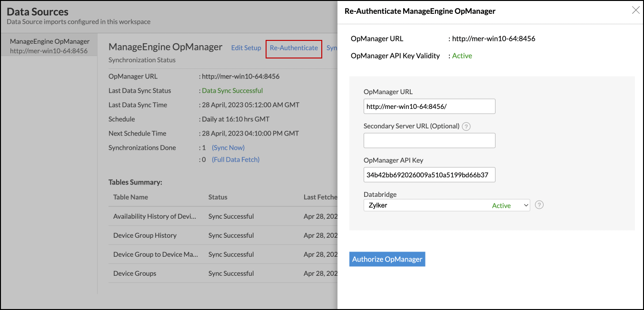644x310 pixels.
Task: Click the OpManager API Key field
Action: pos(429,175)
